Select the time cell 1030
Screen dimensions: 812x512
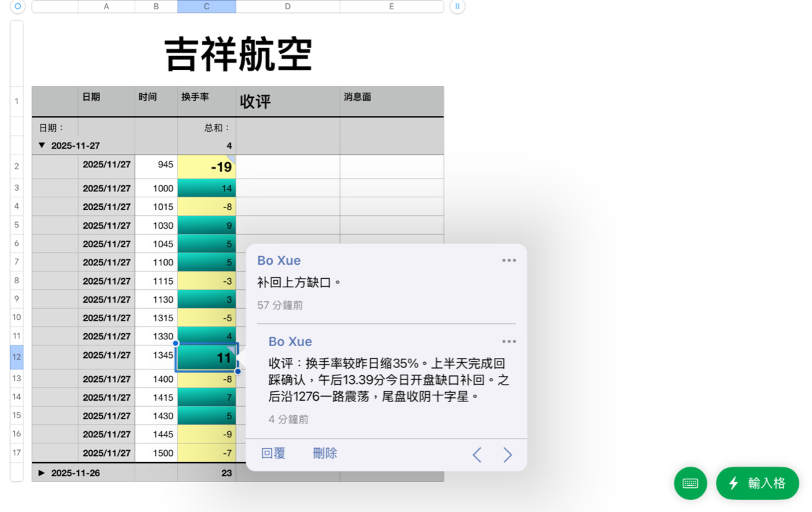pos(157,225)
